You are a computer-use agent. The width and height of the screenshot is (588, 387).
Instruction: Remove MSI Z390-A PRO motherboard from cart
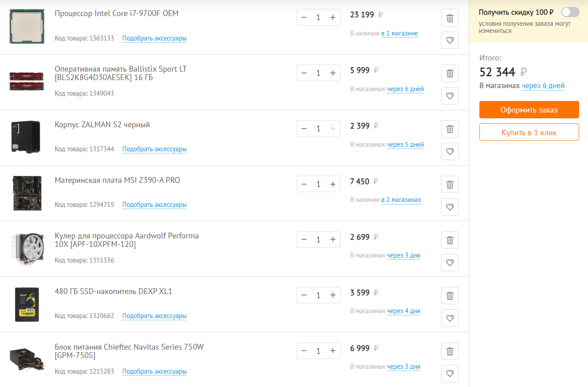(450, 185)
